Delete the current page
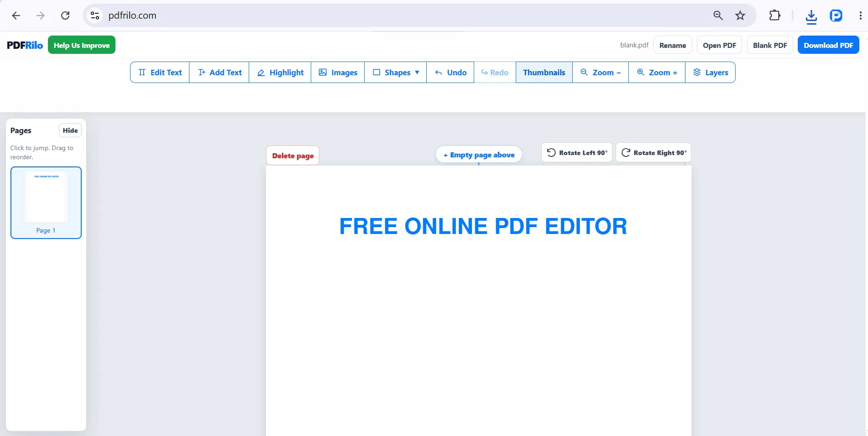The image size is (868, 436). tap(293, 156)
